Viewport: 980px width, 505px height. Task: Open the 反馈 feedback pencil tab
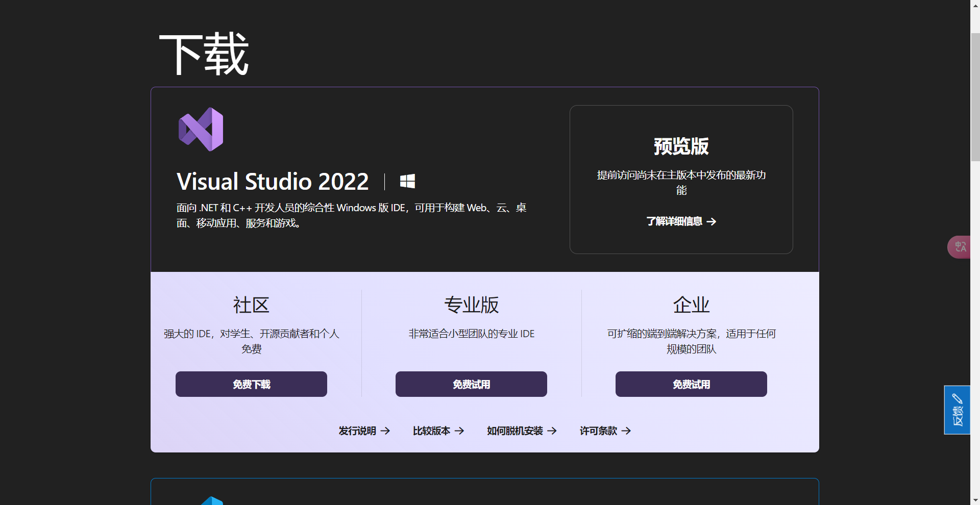[957, 410]
